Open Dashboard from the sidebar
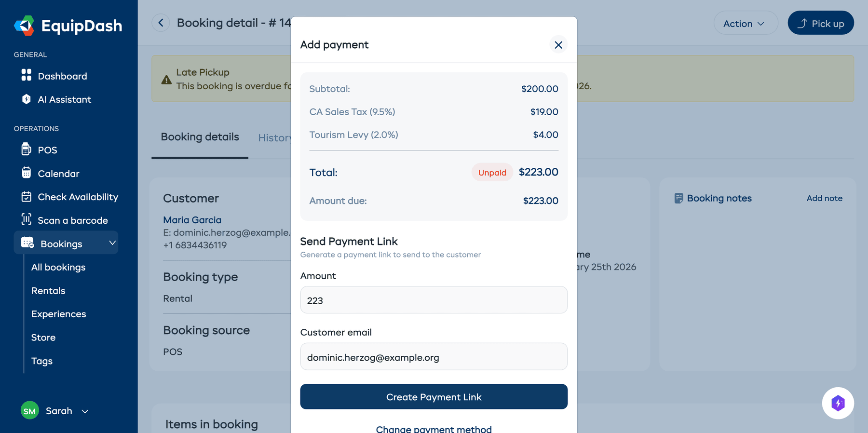This screenshot has width=868, height=433. [63, 76]
